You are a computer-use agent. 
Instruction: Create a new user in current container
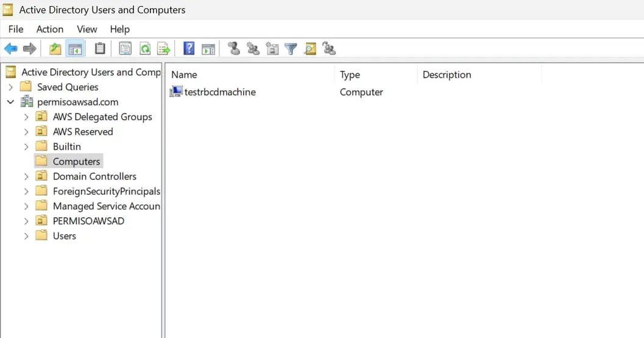point(234,49)
